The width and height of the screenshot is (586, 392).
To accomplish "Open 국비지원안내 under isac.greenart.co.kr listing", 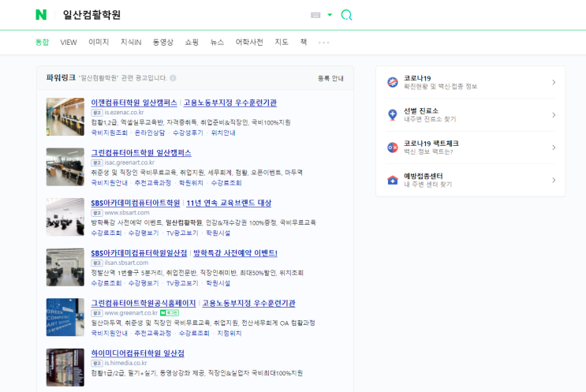I will point(109,183).
